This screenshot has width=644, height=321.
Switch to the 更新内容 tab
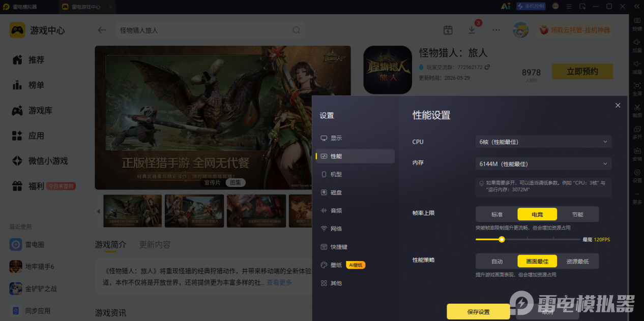pos(155,244)
